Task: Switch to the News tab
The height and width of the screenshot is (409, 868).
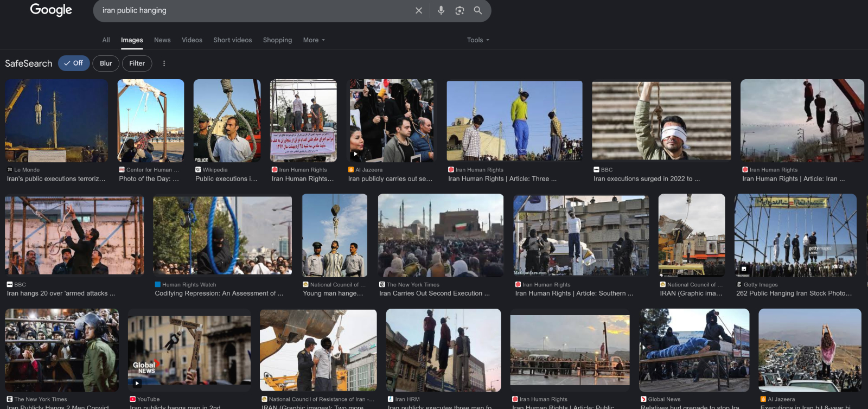Action: pyautogui.click(x=162, y=40)
